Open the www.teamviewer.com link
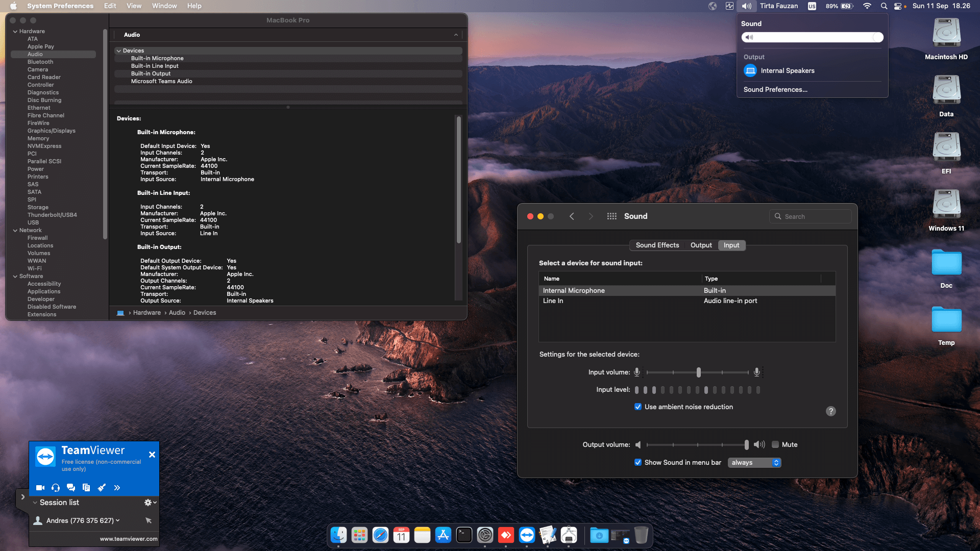The image size is (980, 551). point(129,539)
